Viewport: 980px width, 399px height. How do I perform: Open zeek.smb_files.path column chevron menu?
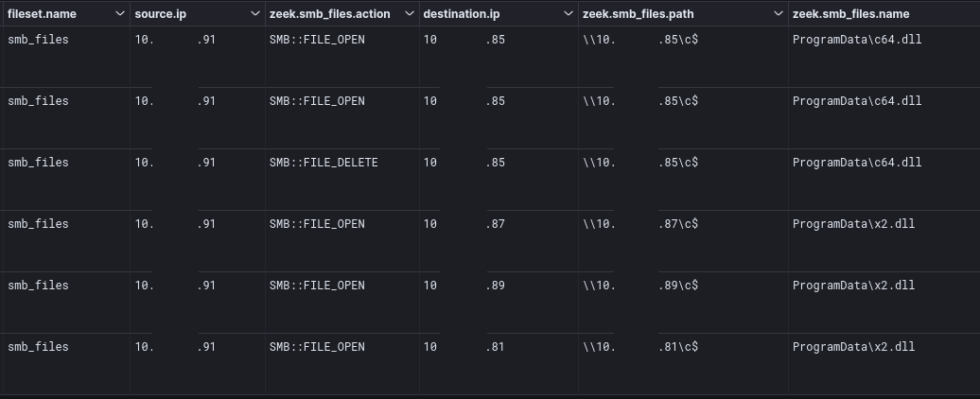(779, 14)
